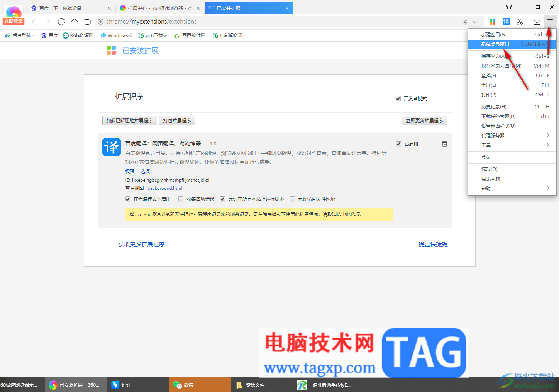Open the extension 选项 link
The width and height of the screenshot is (559, 392).
tap(145, 172)
